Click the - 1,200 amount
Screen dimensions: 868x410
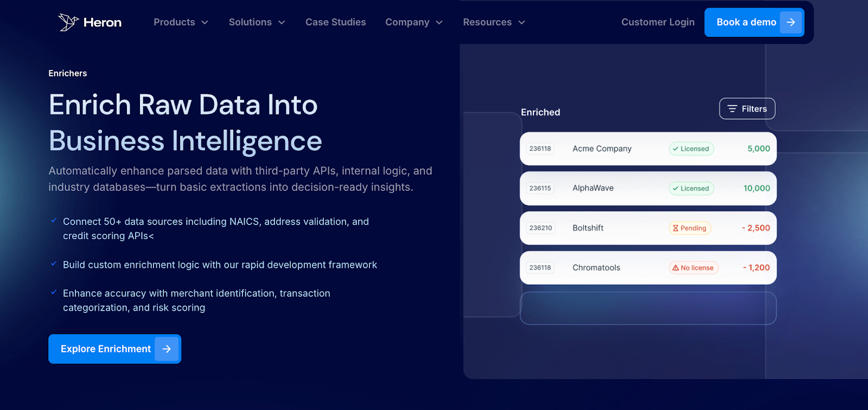point(756,267)
